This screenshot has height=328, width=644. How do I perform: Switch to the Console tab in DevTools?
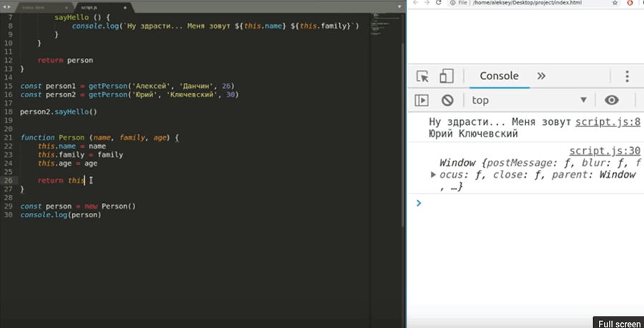499,76
